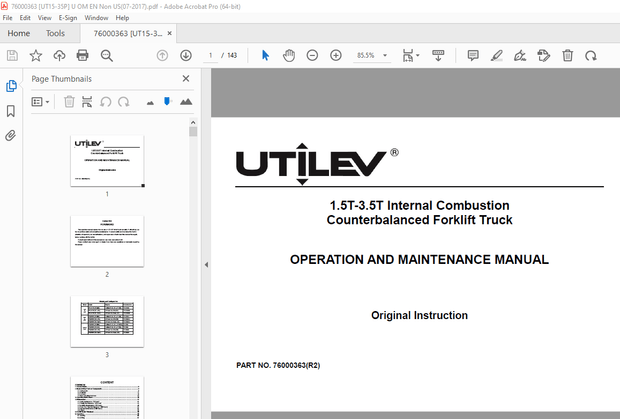Open the E-Sign menu
Screen dimensions: 620x419
click(x=68, y=18)
